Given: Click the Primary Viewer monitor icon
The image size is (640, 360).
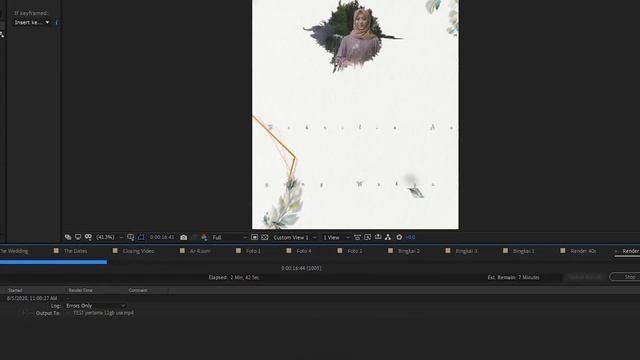Looking at the screenshot, I should [x=78, y=237].
